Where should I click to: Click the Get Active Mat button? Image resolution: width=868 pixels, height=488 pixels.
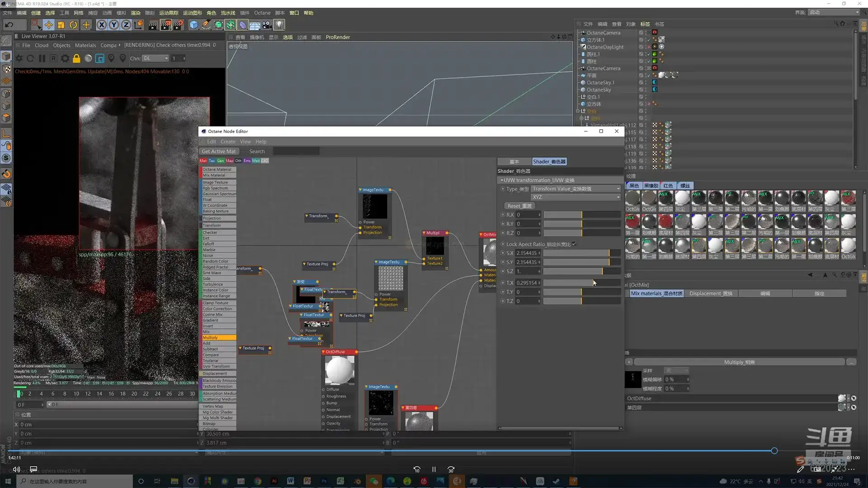[219, 151]
